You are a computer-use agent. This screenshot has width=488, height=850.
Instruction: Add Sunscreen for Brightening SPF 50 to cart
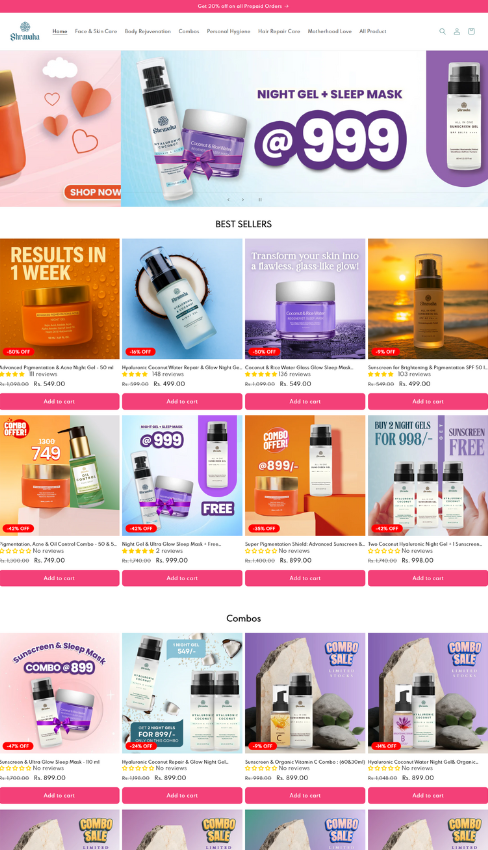(428, 402)
